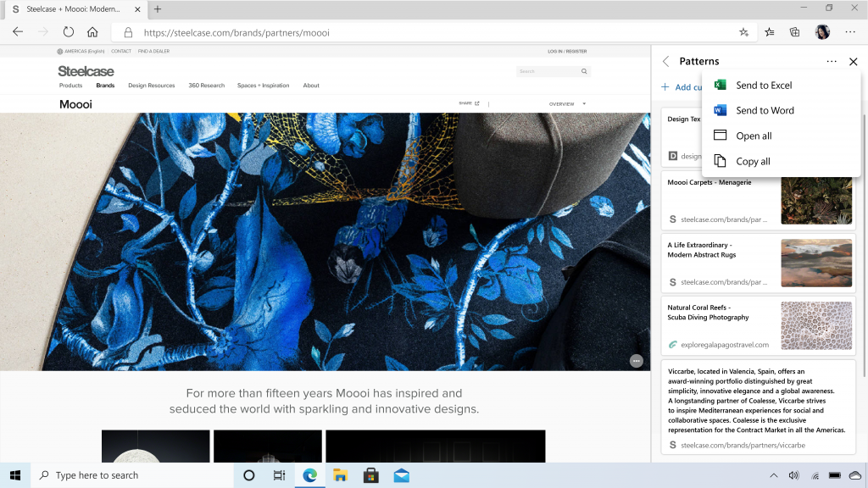
Task: Add this page to favorites star
Action: coord(743,32)
